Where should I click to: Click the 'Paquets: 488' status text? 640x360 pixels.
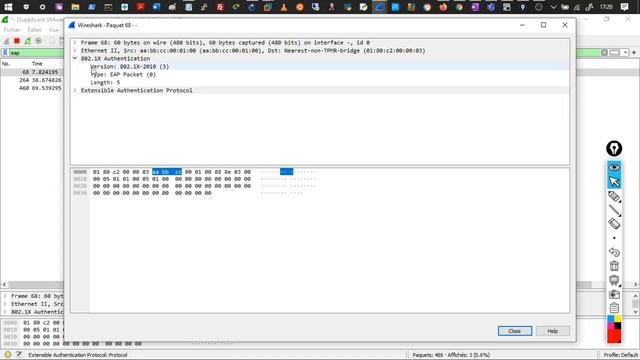(427, 355)
